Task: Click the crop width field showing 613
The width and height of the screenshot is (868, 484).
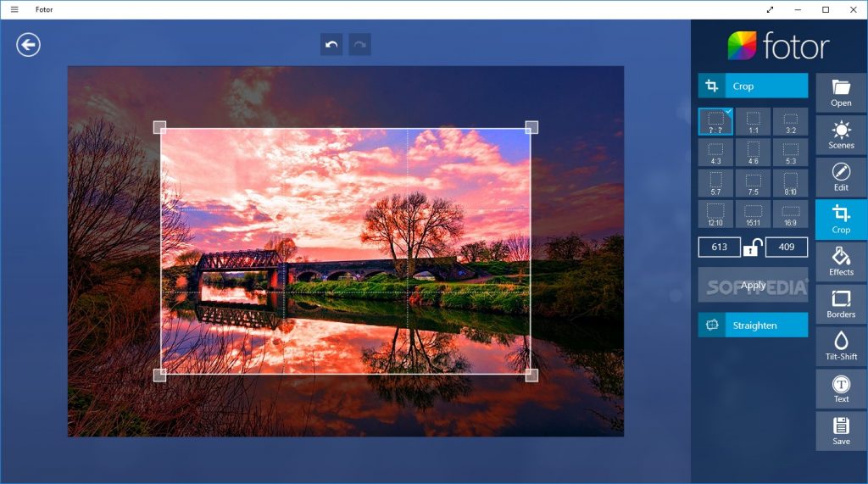Action: coord(719,247)
